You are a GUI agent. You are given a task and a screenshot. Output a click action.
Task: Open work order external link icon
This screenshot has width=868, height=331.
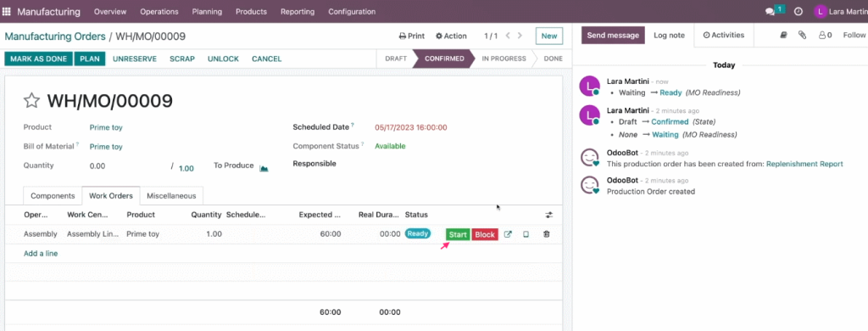[x=508, y=234]
